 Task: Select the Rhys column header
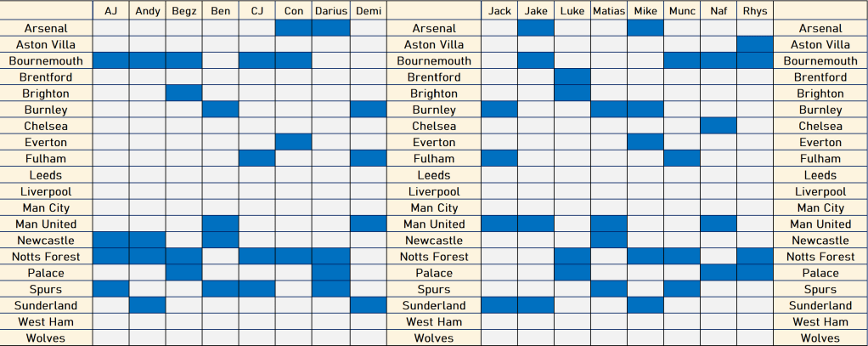tap(754, 11)
